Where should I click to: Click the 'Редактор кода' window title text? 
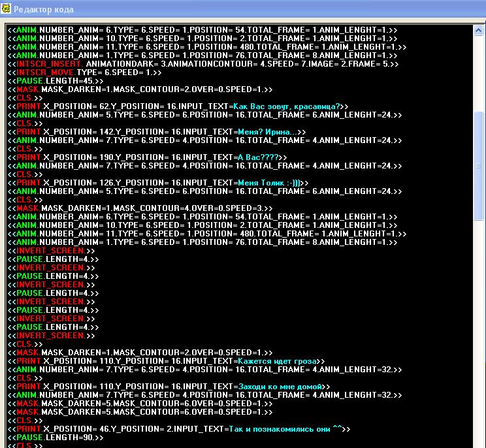(x=44, y=9)
